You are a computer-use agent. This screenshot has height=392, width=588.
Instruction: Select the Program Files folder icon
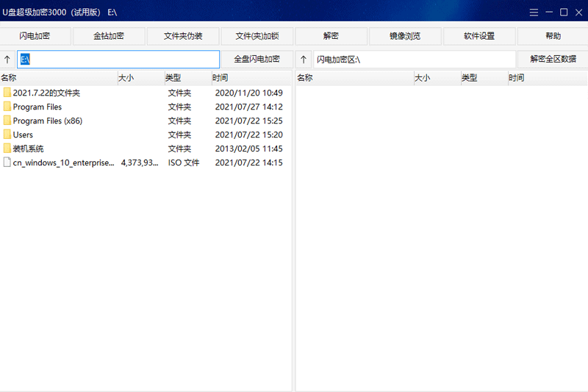[7, 107]
